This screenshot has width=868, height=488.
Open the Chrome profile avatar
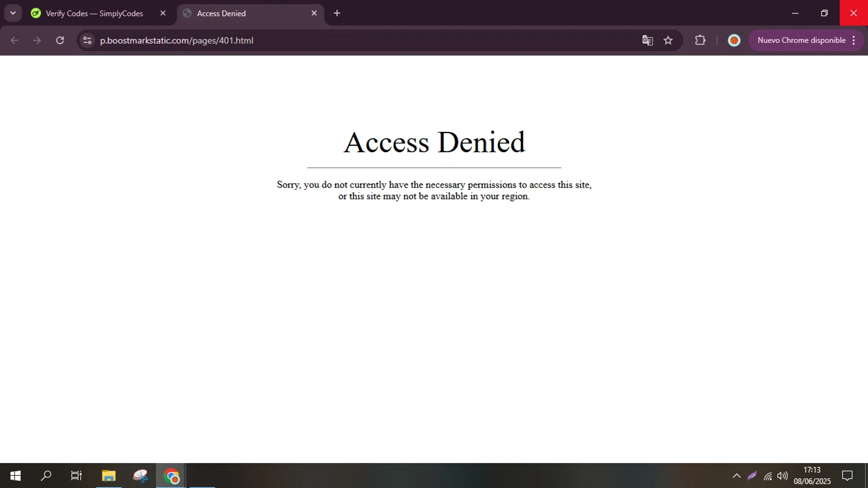point(734,41)
